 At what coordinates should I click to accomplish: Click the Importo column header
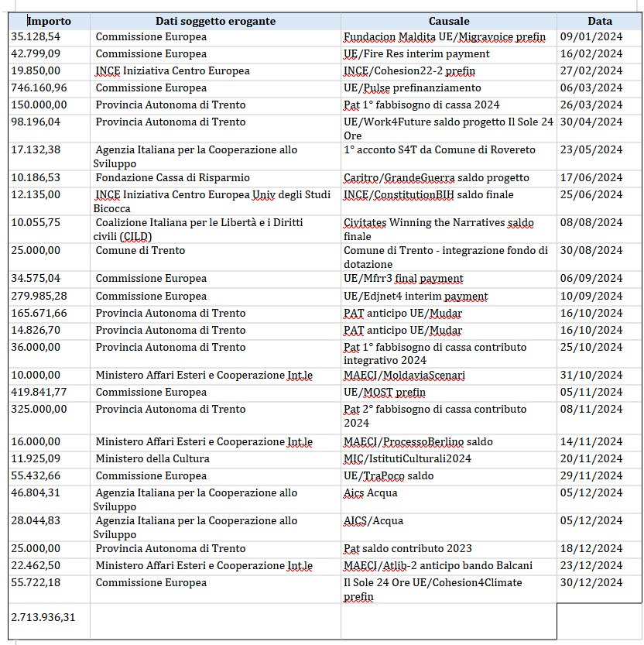coord(50,21)
